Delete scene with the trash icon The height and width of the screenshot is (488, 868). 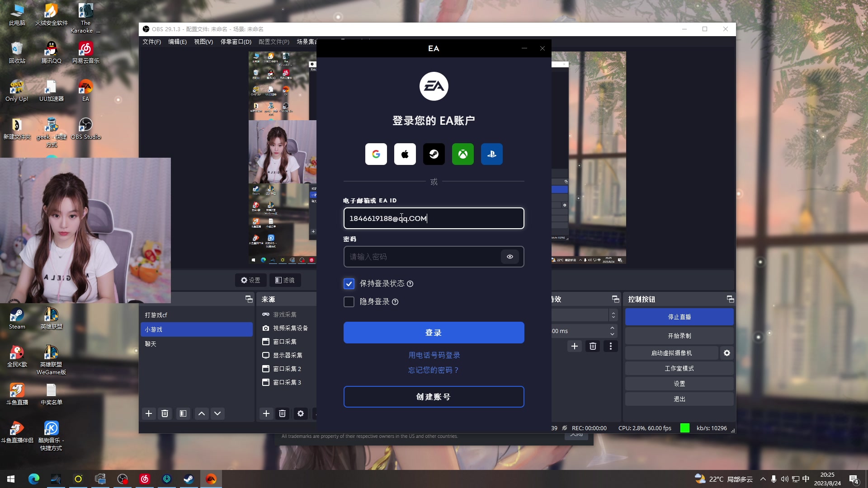(165, 413)
